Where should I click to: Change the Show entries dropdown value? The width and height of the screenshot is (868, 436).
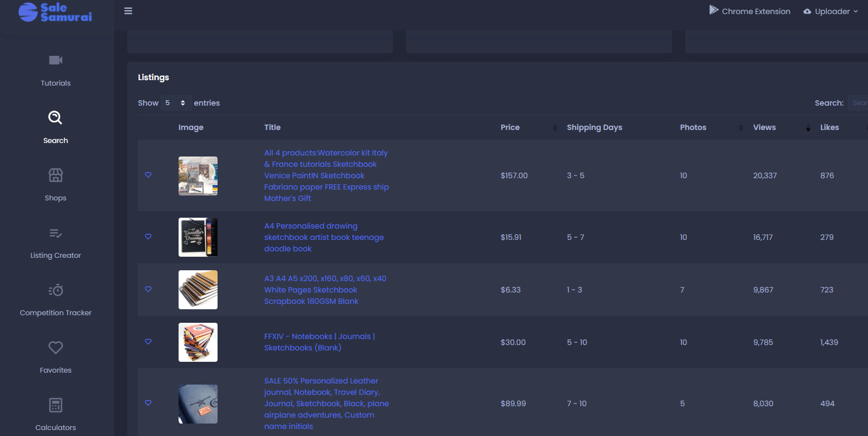click(x=176, y=103)
